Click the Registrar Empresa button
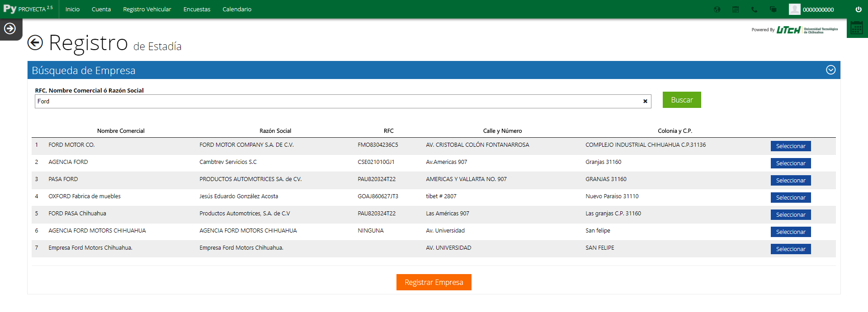This screenshot has height=312, width=868. [434, 282]
